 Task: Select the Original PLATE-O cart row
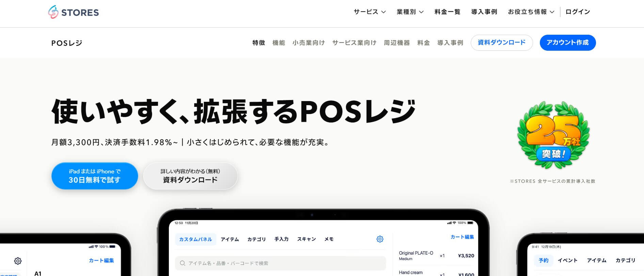click(436, 256)
